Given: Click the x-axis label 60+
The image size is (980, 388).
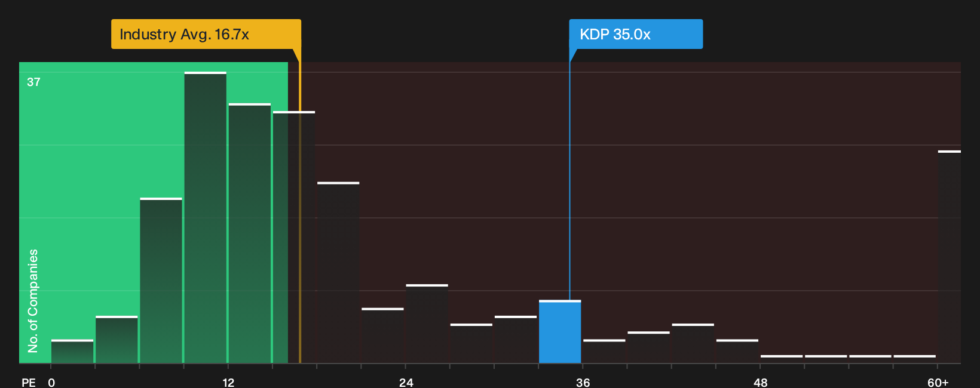Looking at the screenshot, I should point(938,382).
